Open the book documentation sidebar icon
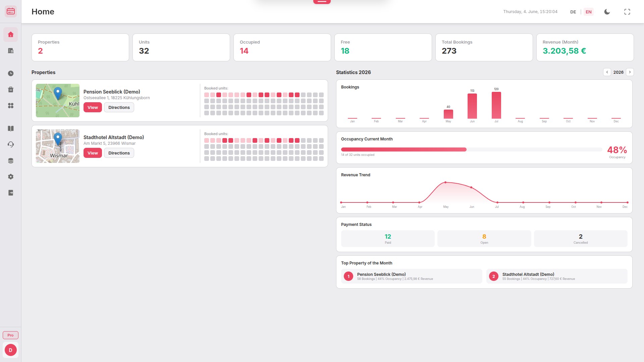 11,128
